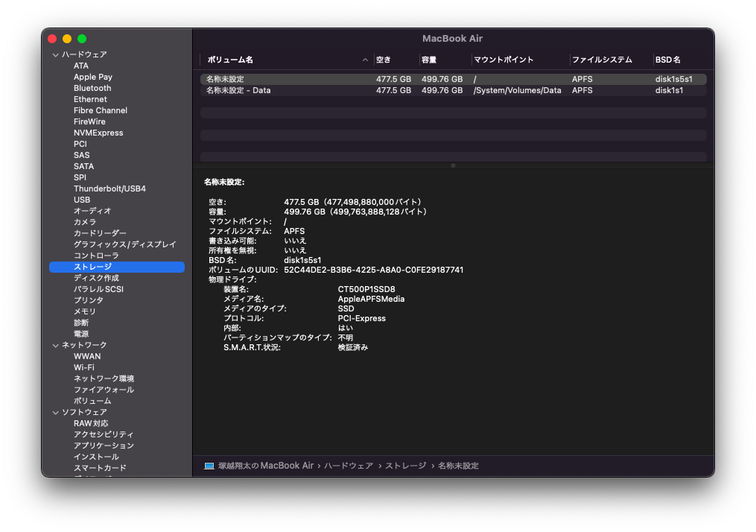Toggle sort direction arrow on volume column
Image resolution: width=756 pixels, height=532 pixels.
point(365,60)
